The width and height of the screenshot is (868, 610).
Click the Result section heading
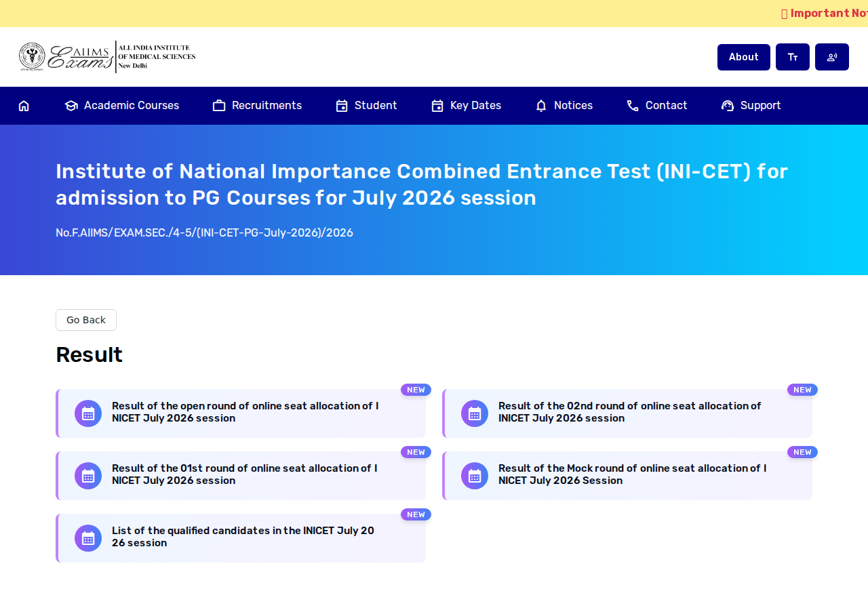pos(89,354)
